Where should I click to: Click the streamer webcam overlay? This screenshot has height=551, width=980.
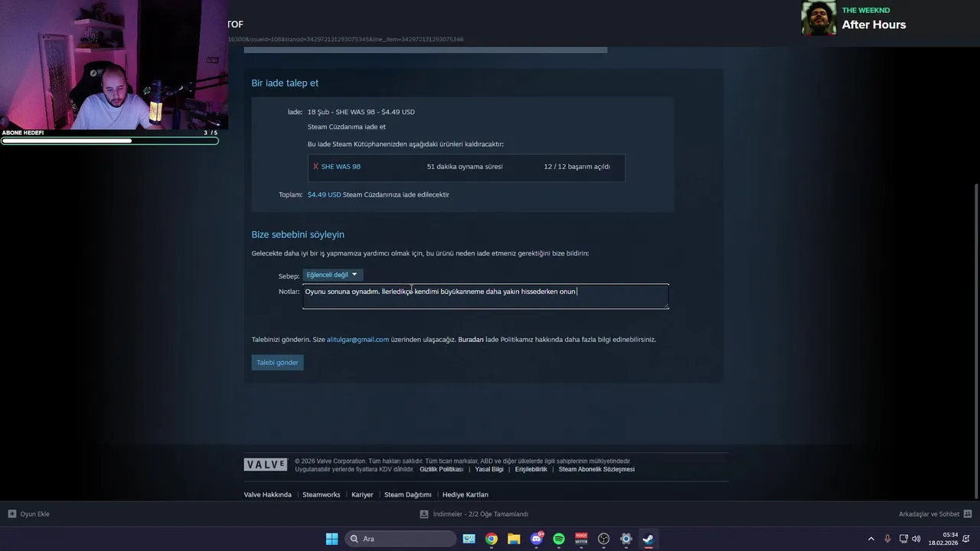[113, 64]
